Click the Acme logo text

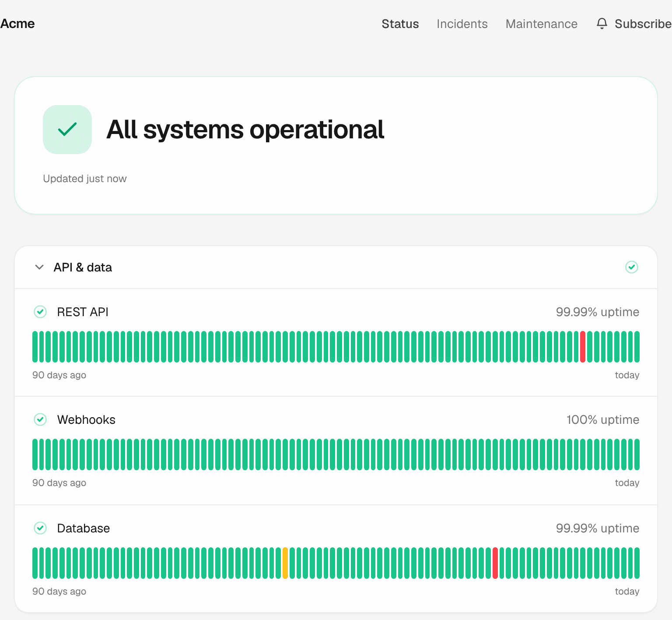coord(17,24)
